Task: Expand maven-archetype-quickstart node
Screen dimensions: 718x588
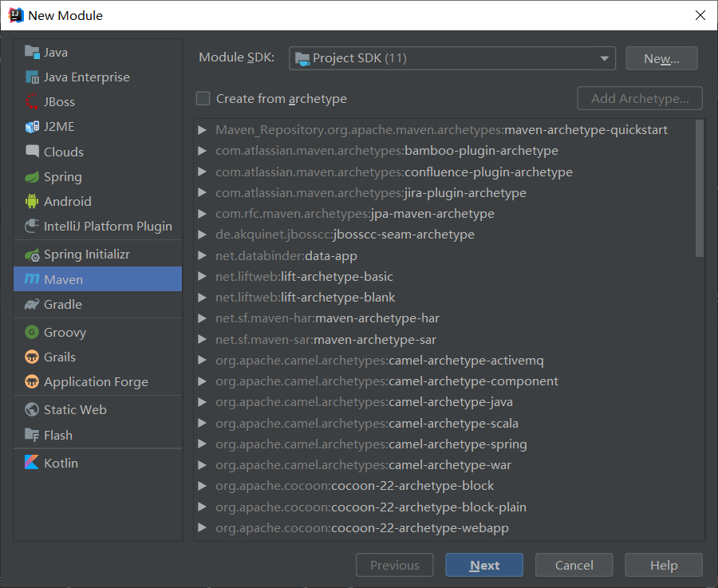Action: tap(202, 130)
